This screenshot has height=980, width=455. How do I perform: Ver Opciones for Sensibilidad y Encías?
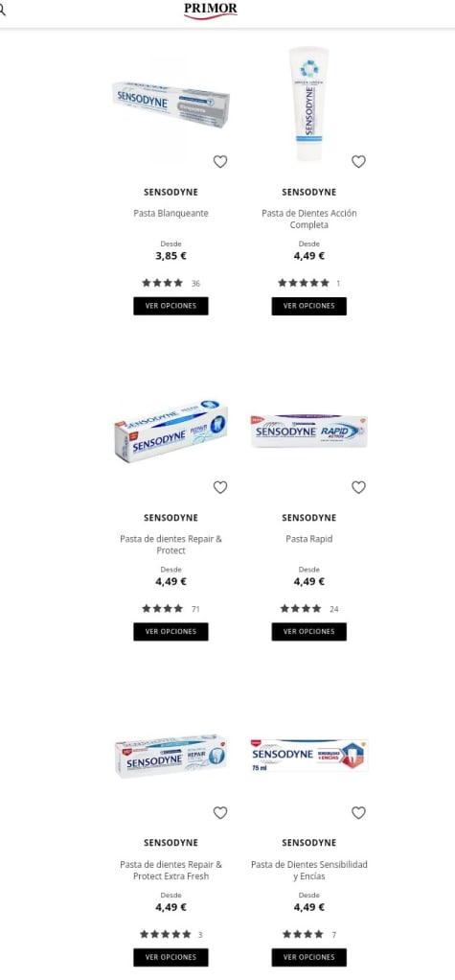coord(309,958)
